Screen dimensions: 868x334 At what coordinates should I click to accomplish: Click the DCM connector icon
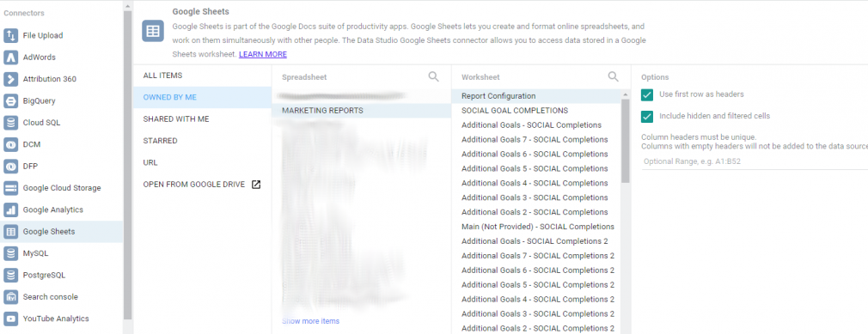10,144
